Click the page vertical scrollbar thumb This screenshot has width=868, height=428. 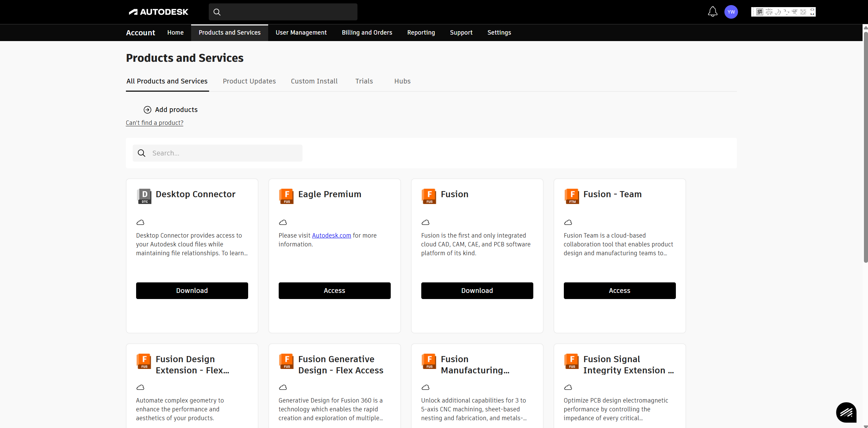(x=866, y=147)
